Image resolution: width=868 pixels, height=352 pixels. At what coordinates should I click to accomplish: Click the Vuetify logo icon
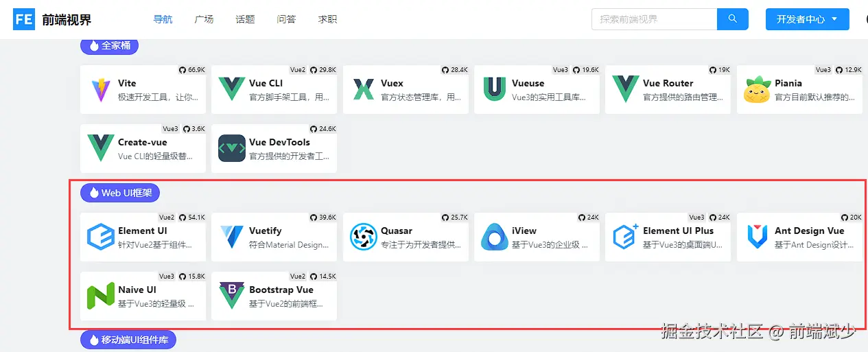pyautogui.click(x=232, y=237)
